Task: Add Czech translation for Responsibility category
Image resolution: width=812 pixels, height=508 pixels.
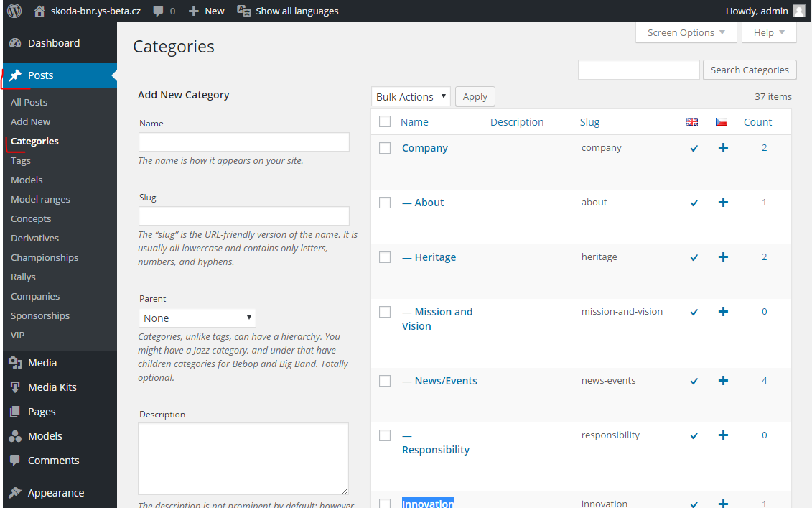Action: [724, 435]
